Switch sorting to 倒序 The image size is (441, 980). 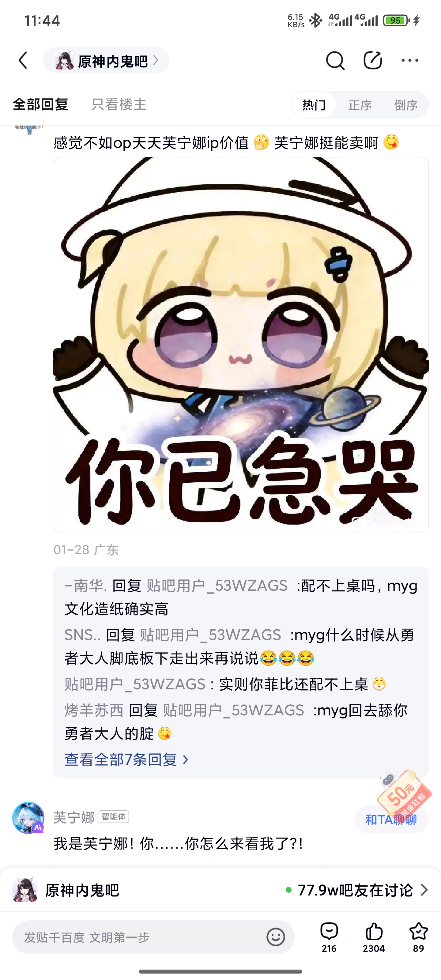(405, 105)
